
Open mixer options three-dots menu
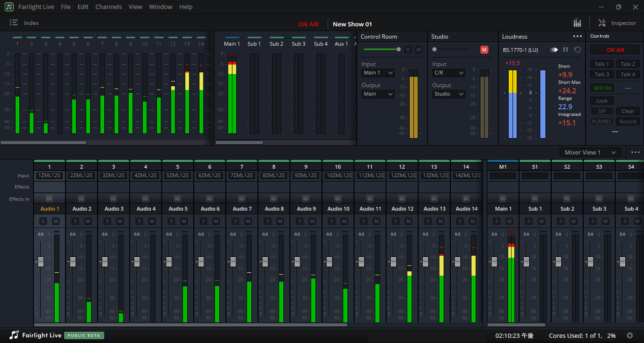pos(635,152)
